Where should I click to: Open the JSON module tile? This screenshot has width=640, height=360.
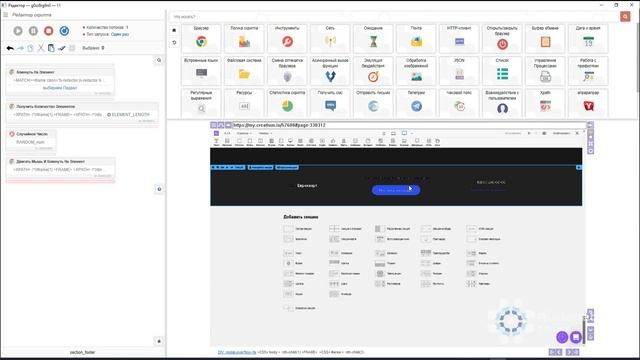coord(459,71)
